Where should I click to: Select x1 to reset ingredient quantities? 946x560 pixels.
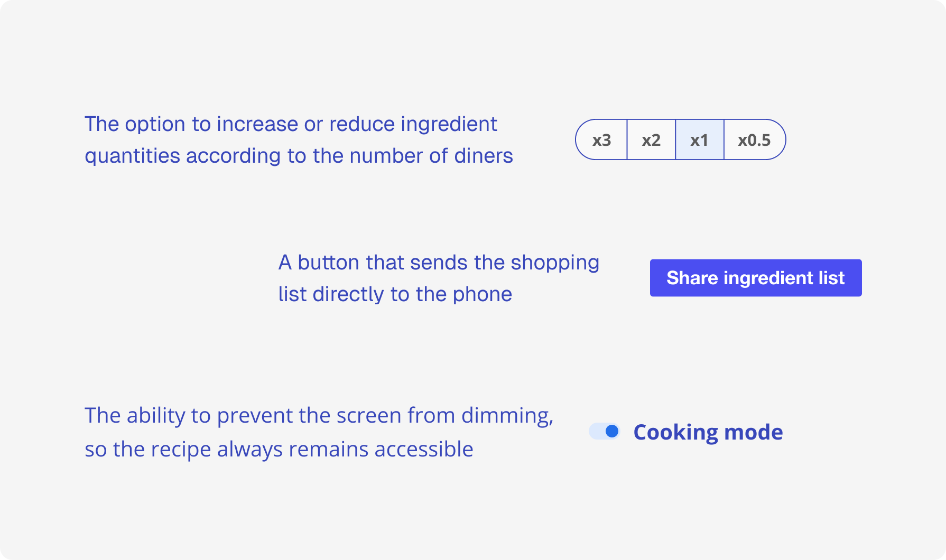(x=699, y=139)
